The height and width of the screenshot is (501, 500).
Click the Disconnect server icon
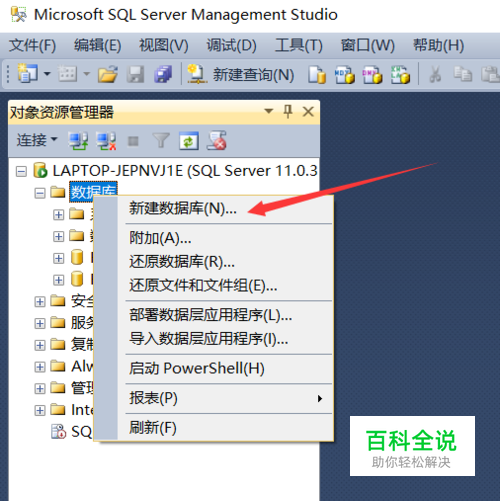[x=106, y=140]
